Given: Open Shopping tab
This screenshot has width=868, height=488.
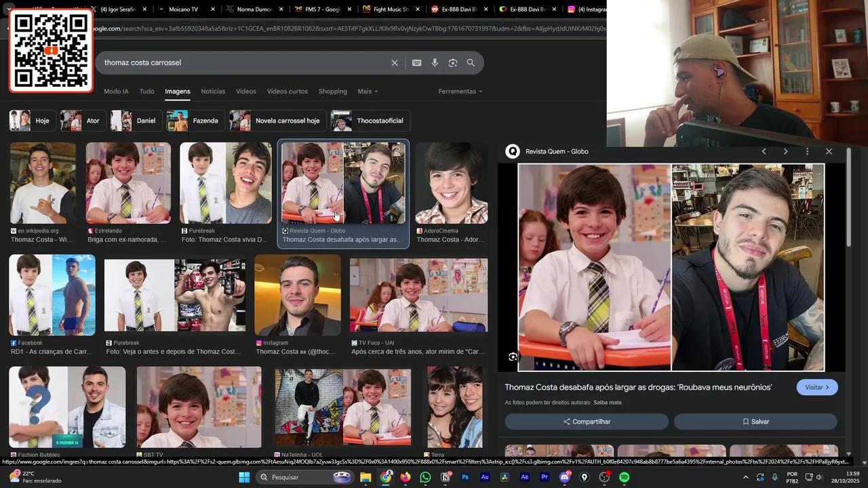Looking at the screenshot, I should click(x=333, y=91).
